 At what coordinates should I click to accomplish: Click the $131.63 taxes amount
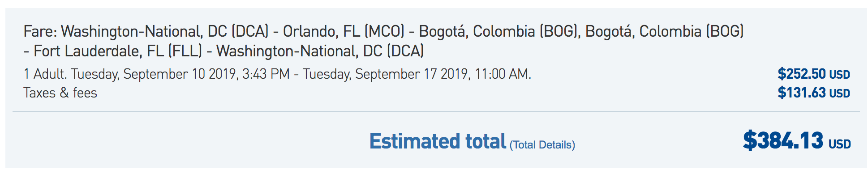tap(802, 93)
